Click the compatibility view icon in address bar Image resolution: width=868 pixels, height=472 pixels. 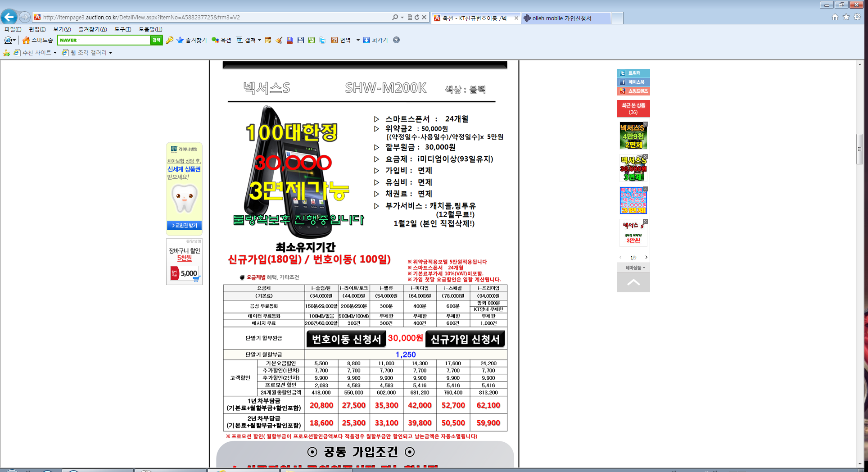(410, 17)
